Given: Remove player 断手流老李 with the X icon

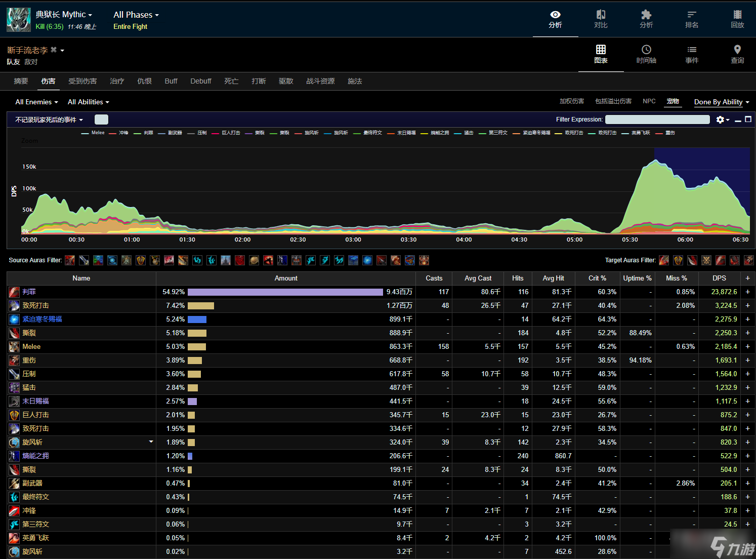Looking at the screenshot, I should pyautogui.click(x=54, y=50).
